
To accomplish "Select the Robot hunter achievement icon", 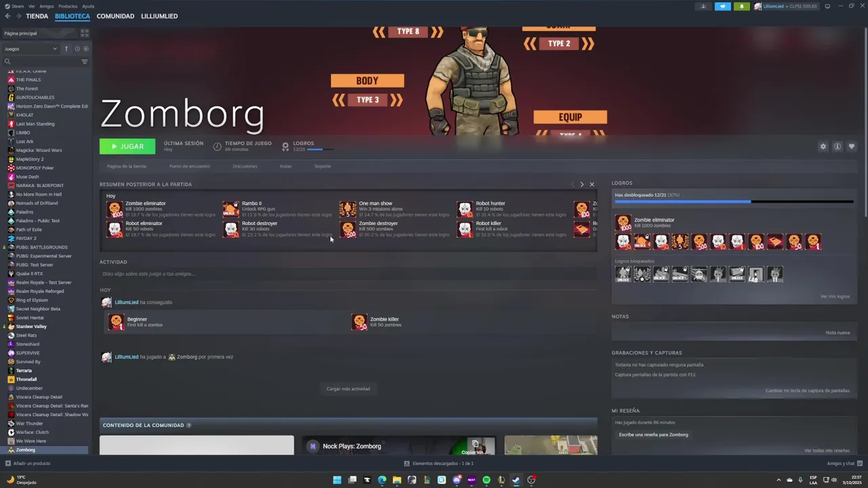I will click(x=465, y=209).
